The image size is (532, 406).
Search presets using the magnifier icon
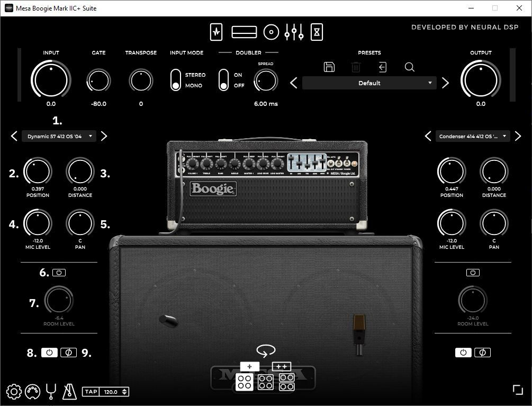tap(409, 67)
